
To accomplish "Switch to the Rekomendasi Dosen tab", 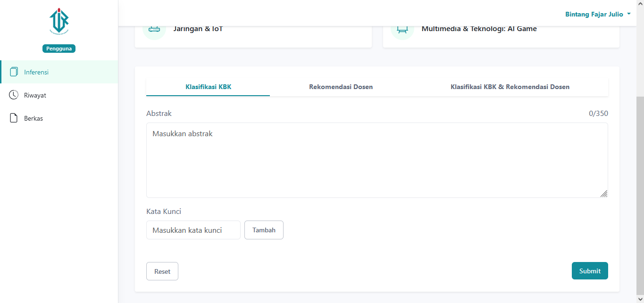I will click(341, 87).
